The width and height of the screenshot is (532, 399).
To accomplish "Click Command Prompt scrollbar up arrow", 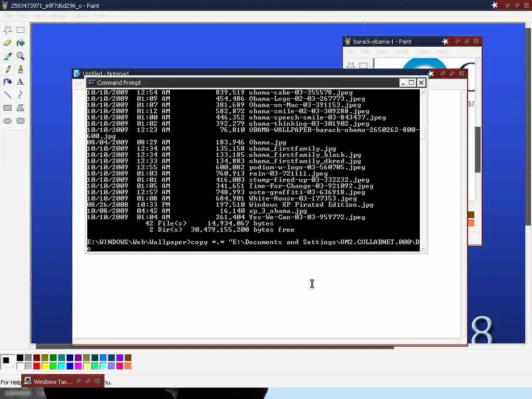I will (x=423, y=92).
